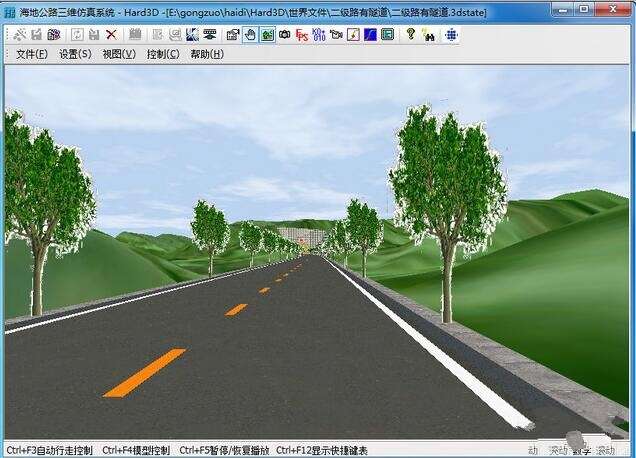The image size is (636, 458).
Task: Toggle the red FPS display icon
Action: click(302, 35)
